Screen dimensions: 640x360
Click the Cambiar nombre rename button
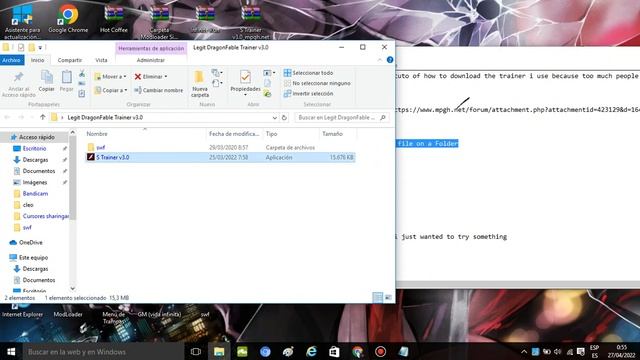pyautogui.click(x=159, y=90)
